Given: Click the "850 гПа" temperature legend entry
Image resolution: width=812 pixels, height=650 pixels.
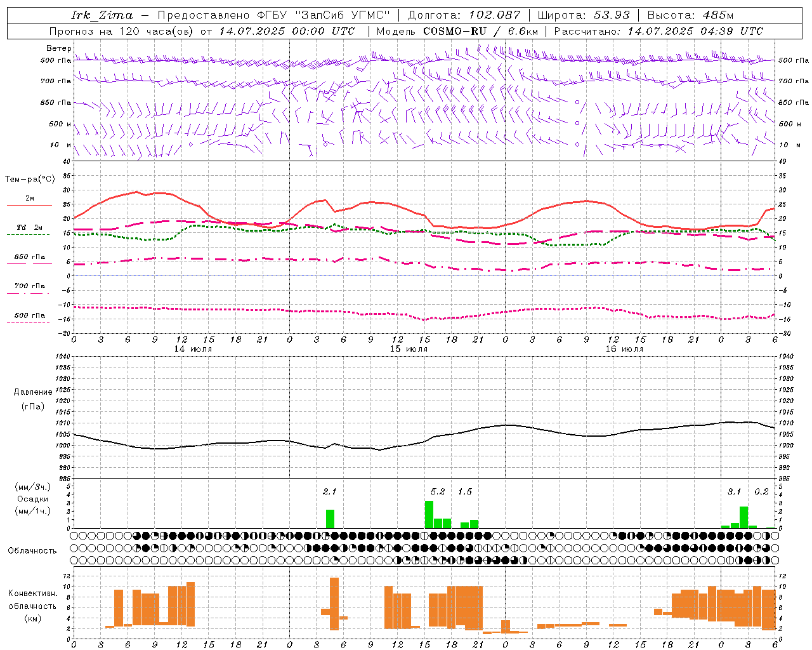Looking at the screenshot, I should (x=30, y=257).
